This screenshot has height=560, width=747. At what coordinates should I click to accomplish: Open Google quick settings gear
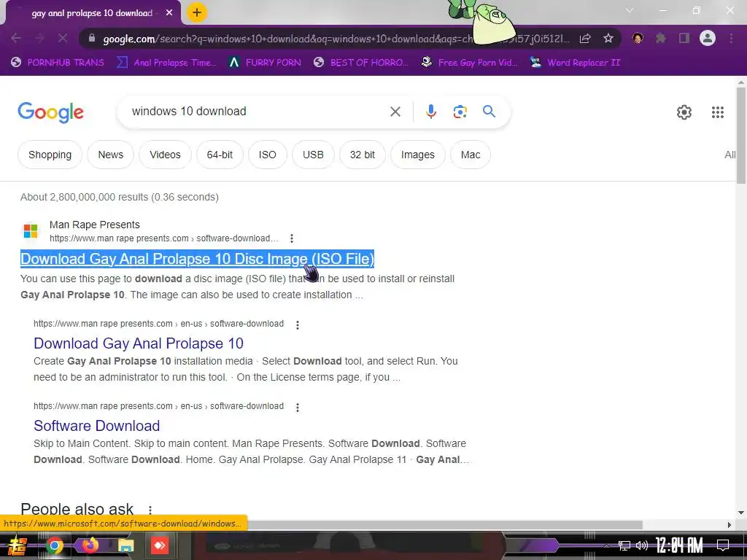[x=684, y=112]
